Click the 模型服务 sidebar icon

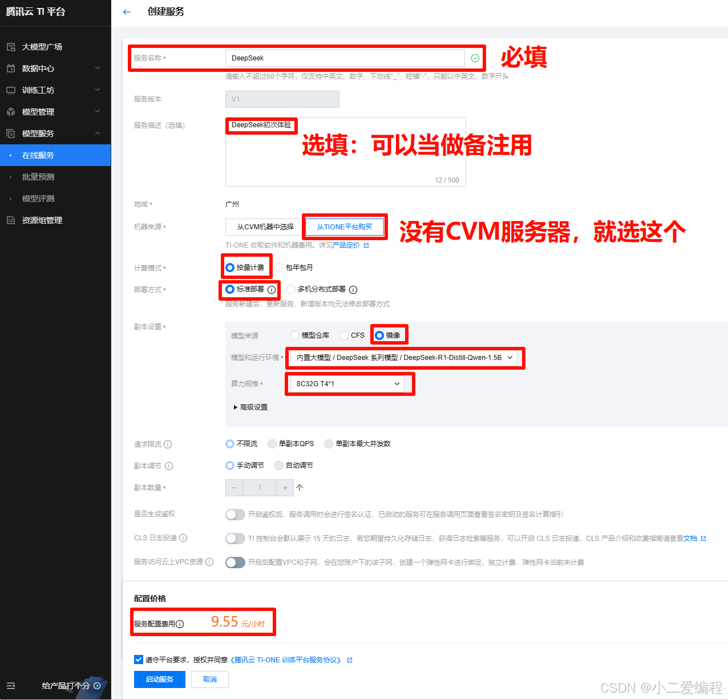pyautogui.click(x=11, y=133)
